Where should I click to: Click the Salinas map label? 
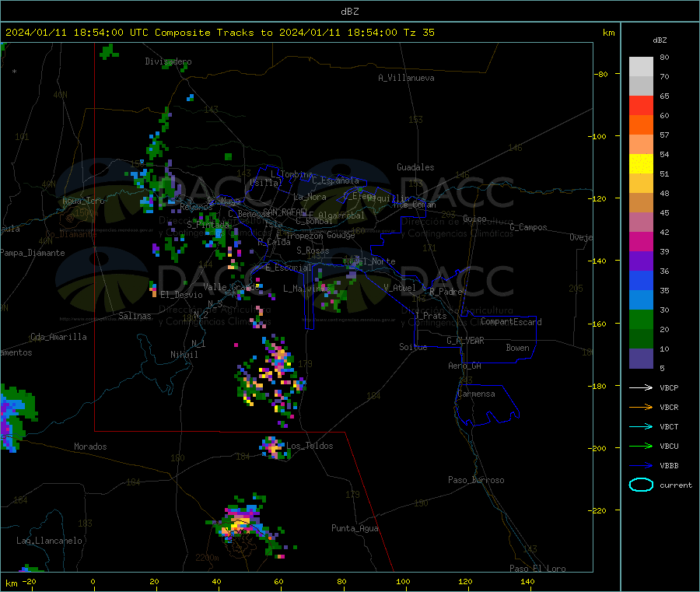(x=135, y=316)
